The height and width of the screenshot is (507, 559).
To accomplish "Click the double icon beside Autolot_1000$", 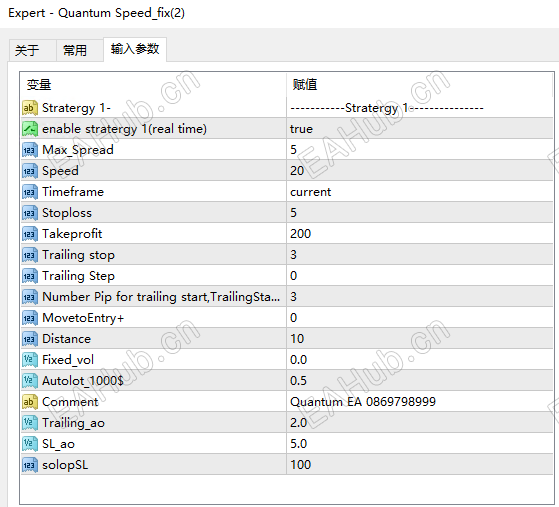I will tap(30, 381).
